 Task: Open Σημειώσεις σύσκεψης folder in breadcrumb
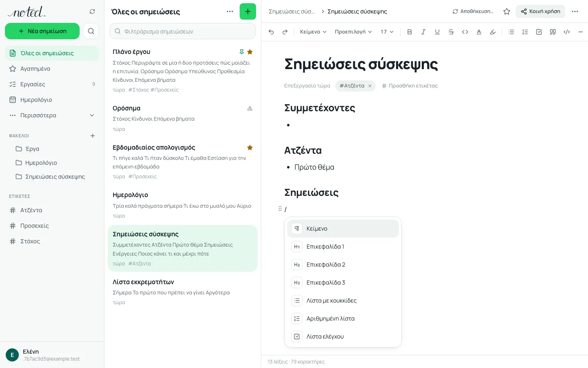tap(292, 11)
